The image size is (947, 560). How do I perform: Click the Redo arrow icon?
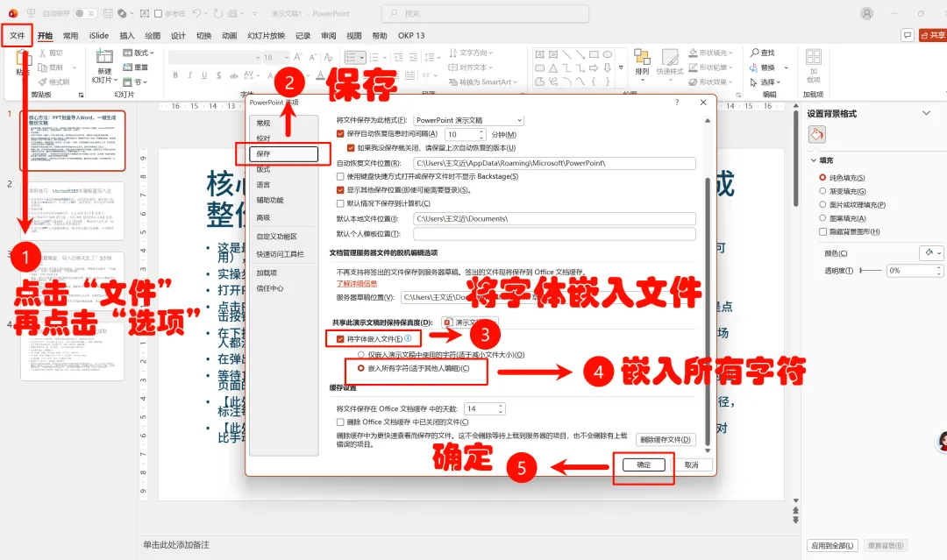click(x=218, y=13)
